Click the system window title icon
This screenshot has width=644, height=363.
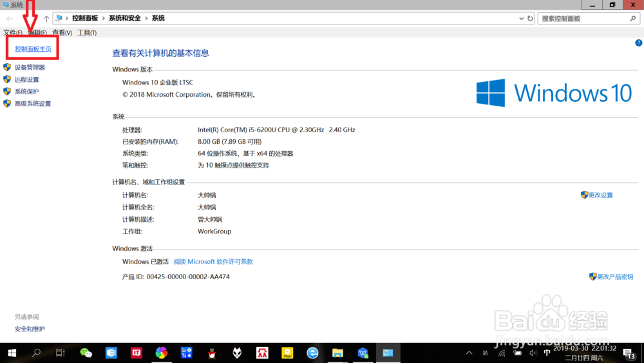click(x=5, y=5)
